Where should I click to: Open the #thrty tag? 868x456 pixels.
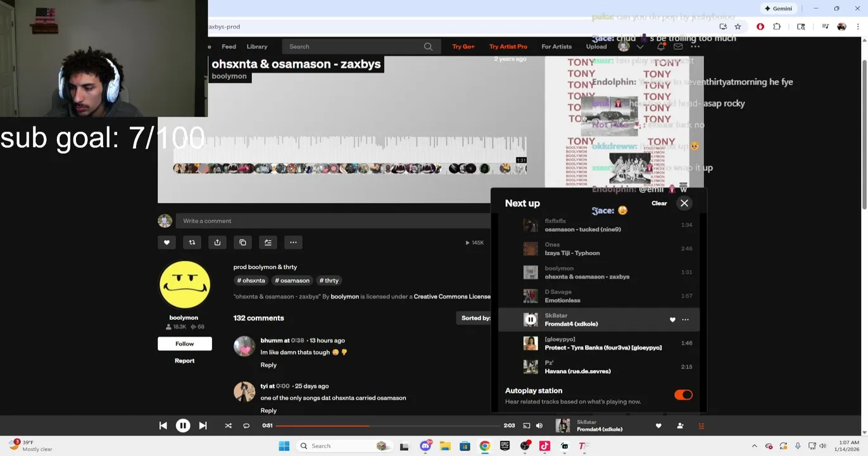(329, 281)
